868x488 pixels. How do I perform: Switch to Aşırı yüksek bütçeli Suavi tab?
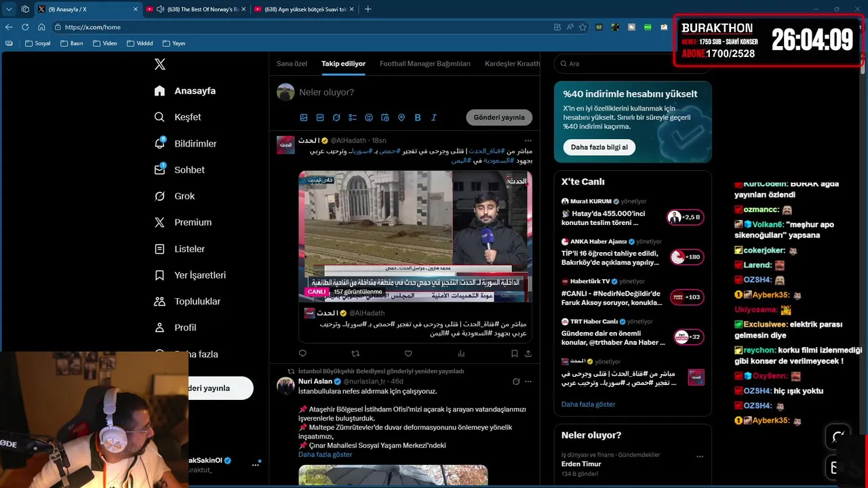click(304, 9)
